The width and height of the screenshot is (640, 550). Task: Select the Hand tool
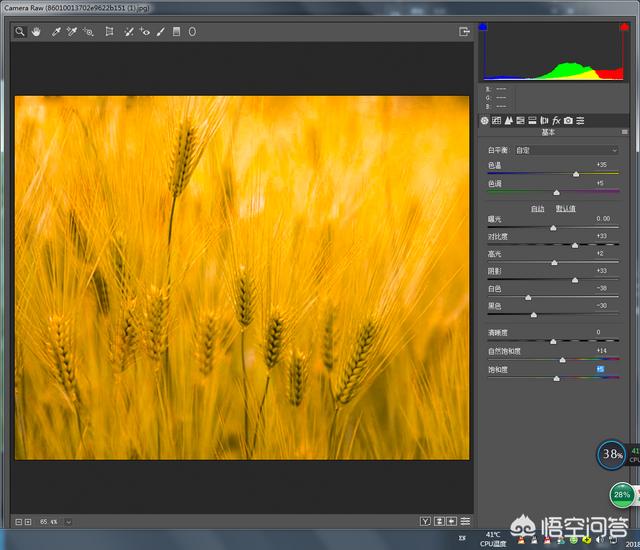point(36,32)
